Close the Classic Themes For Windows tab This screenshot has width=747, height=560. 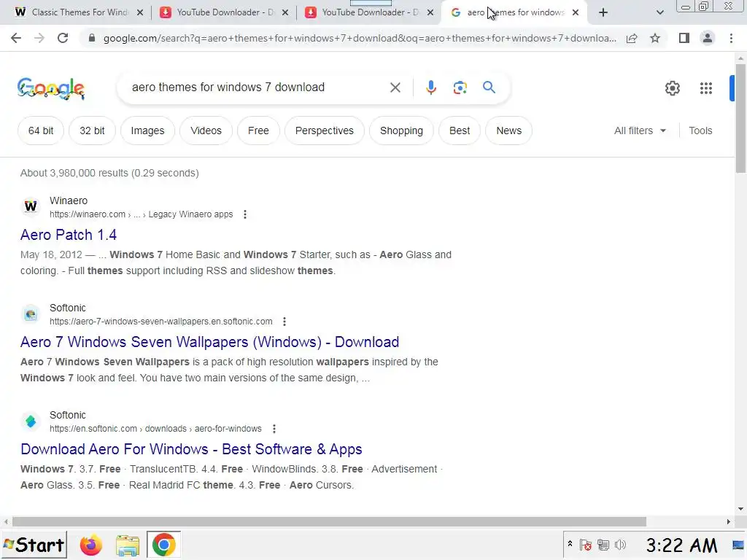click(x=139, y=12)
